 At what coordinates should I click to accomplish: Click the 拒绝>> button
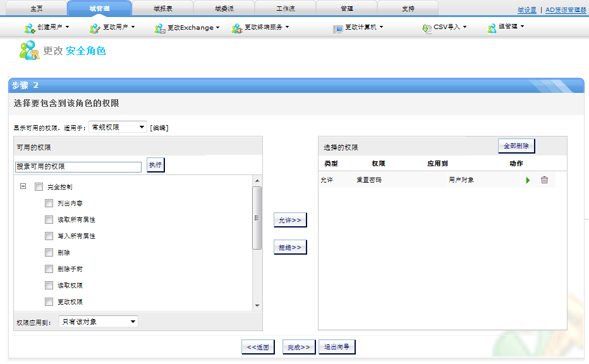pyautogui.click(x=290, y=247)
